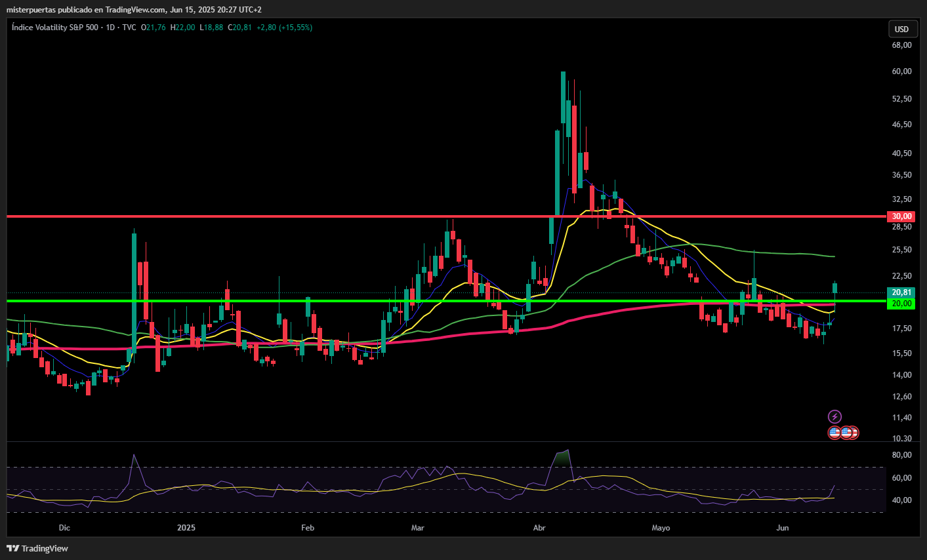Select the red 30,00 price label
The width and height of the screenshot is (927, 560).
(901, 216)
